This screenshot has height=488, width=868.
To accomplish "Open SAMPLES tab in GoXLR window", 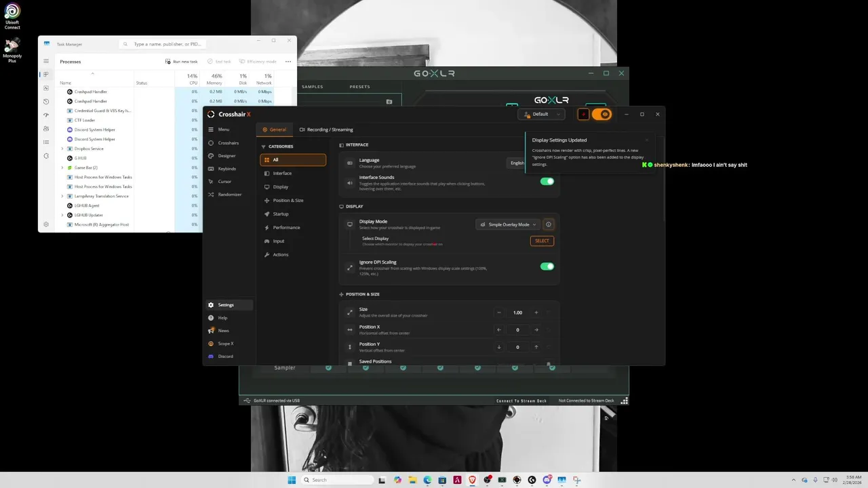I will [x=313, y=87].
